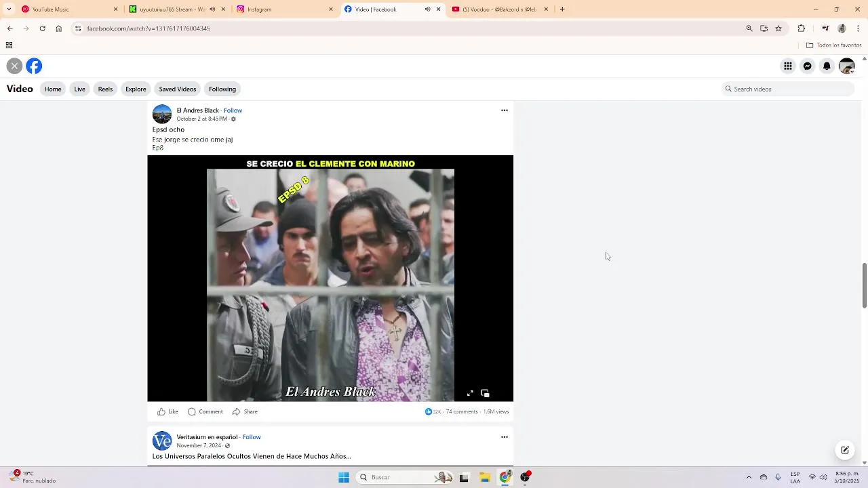Go back to previous page
The width and height of the screenshot is (868, 488).
(x=9, y=28)
